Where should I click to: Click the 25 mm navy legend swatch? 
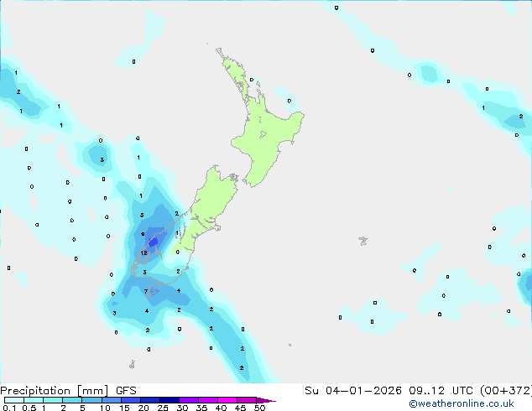[170, 400]
